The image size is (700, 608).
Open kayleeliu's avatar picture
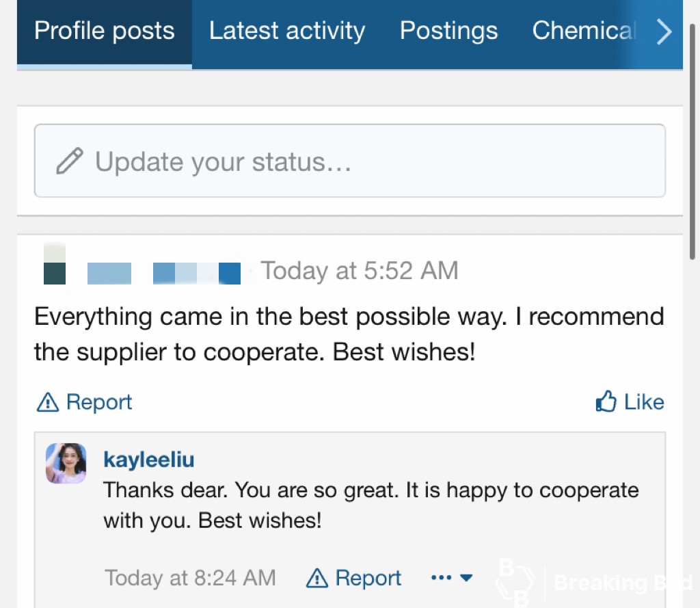click(x=66, y=463)
